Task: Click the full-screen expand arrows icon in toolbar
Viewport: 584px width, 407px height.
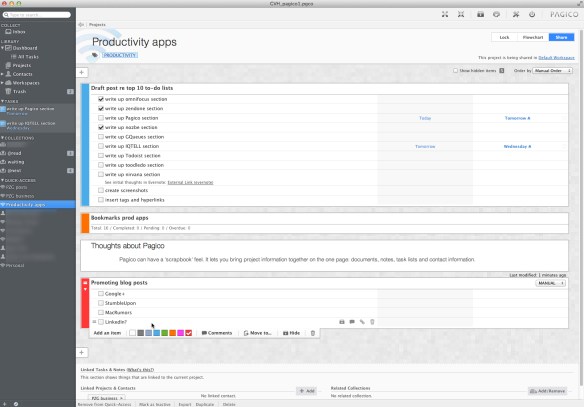Action: click(x=445, y=14)
